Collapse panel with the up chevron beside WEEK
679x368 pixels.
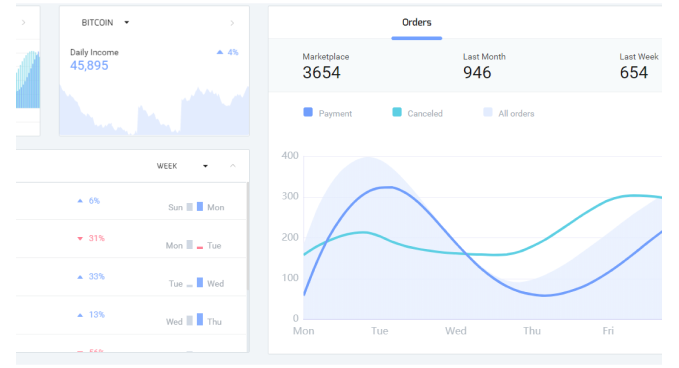pos(233,166)
